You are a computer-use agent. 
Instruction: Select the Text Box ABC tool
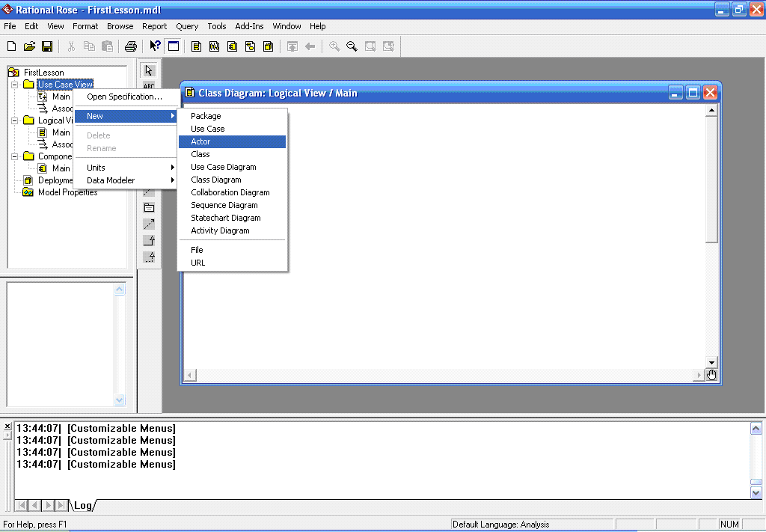pyautogui.click(x=149, y=85)
